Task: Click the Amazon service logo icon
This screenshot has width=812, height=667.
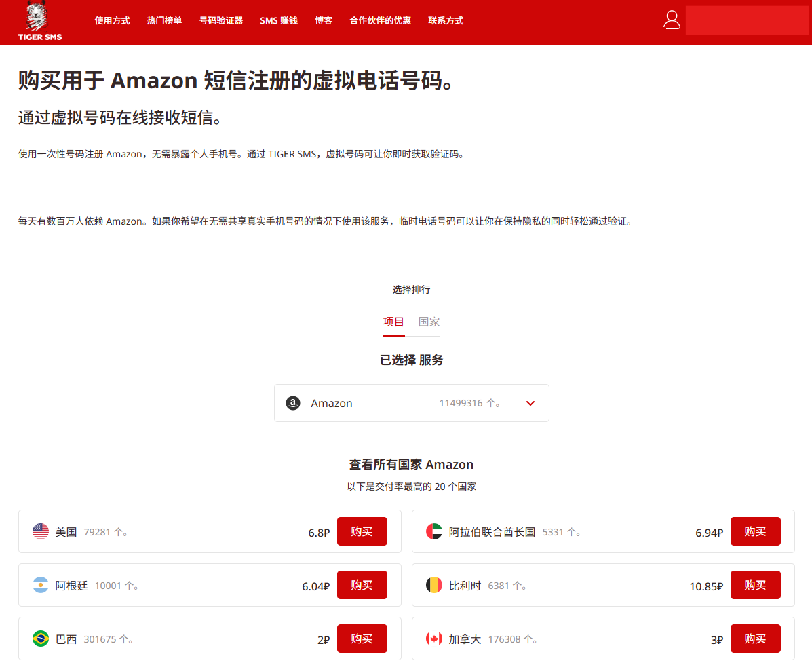Action: (x=293, y=403)
